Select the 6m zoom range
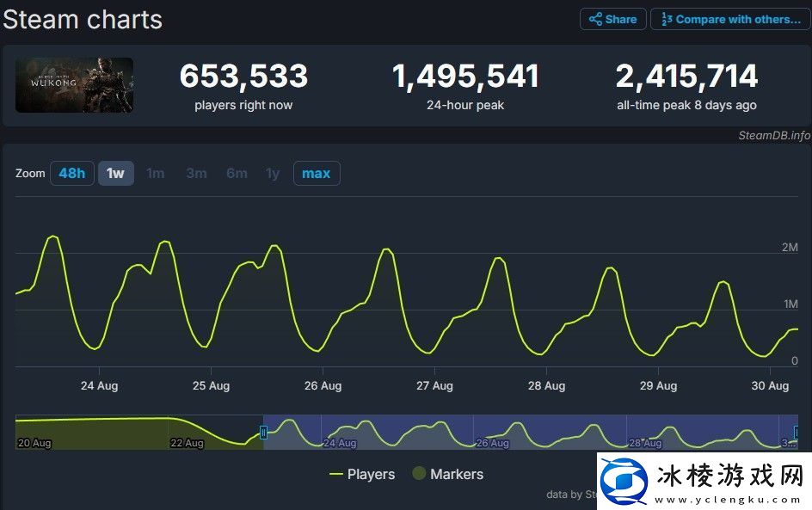Viewport: 812px width, 510px height. 237,173
